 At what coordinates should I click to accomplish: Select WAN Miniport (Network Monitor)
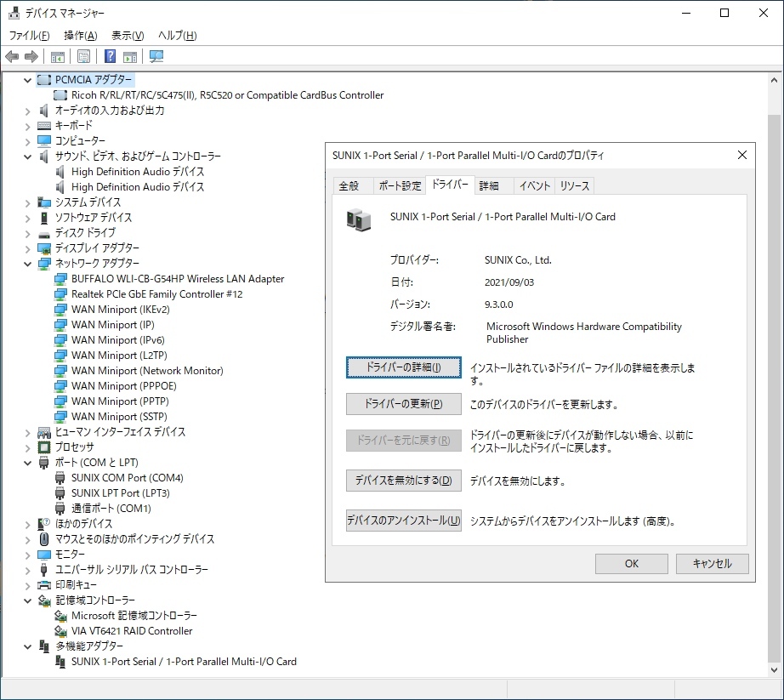pyautogui.click(x=147, y=371)
